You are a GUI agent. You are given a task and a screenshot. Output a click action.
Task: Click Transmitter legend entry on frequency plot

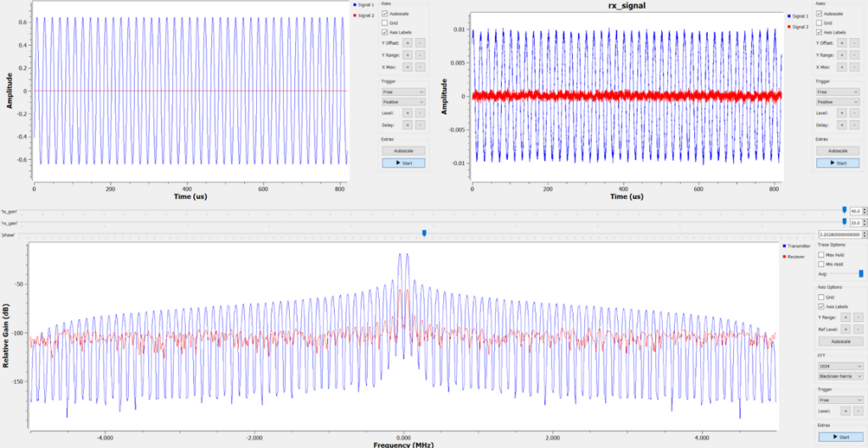(796, 246)
